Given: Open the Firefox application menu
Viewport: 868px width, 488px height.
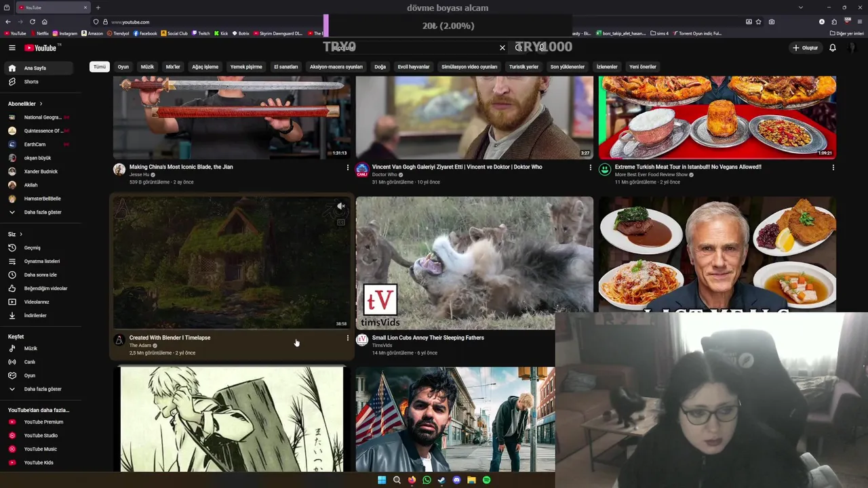Looking at the screenshot, I should coord(859,22).
